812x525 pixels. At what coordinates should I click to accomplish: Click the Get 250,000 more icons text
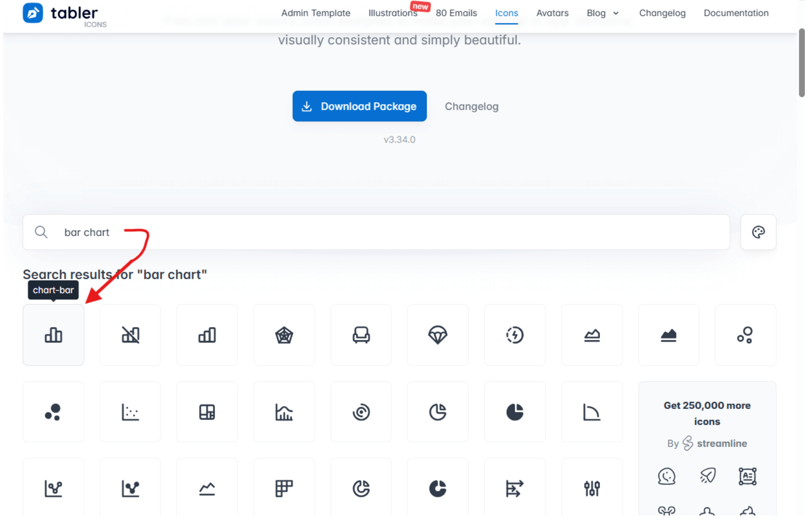pyautogui.click(x=707, y=413)
